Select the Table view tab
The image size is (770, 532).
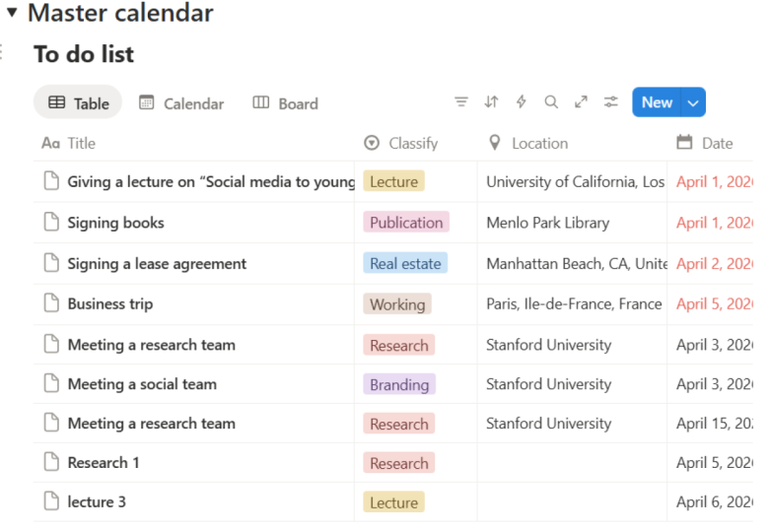coord(78,102)
